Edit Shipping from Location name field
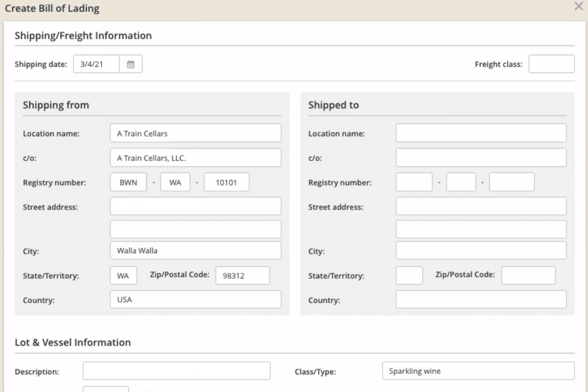 point(196,133)
